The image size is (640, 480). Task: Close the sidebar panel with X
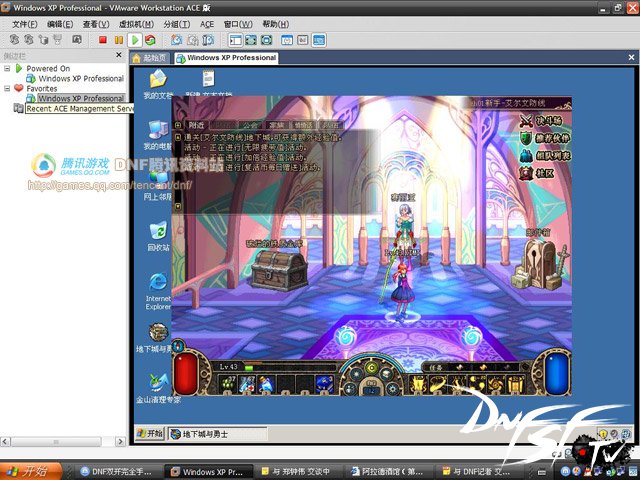coord(122,57)
